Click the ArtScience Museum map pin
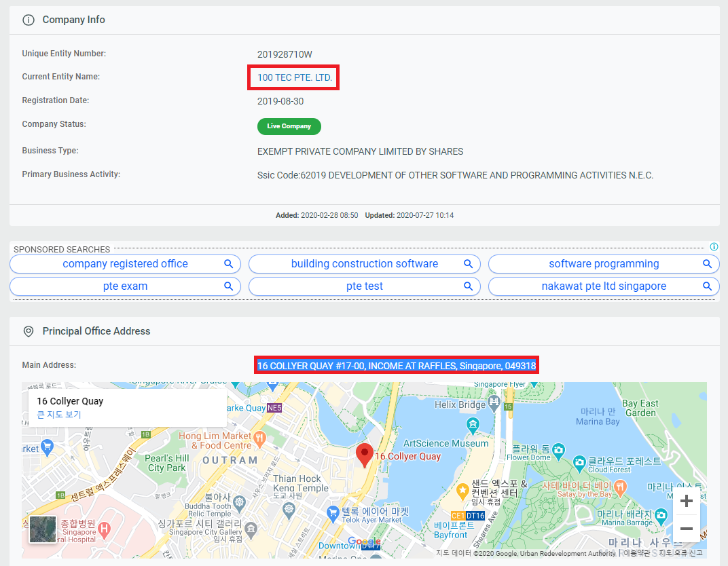 click(473, 425)
